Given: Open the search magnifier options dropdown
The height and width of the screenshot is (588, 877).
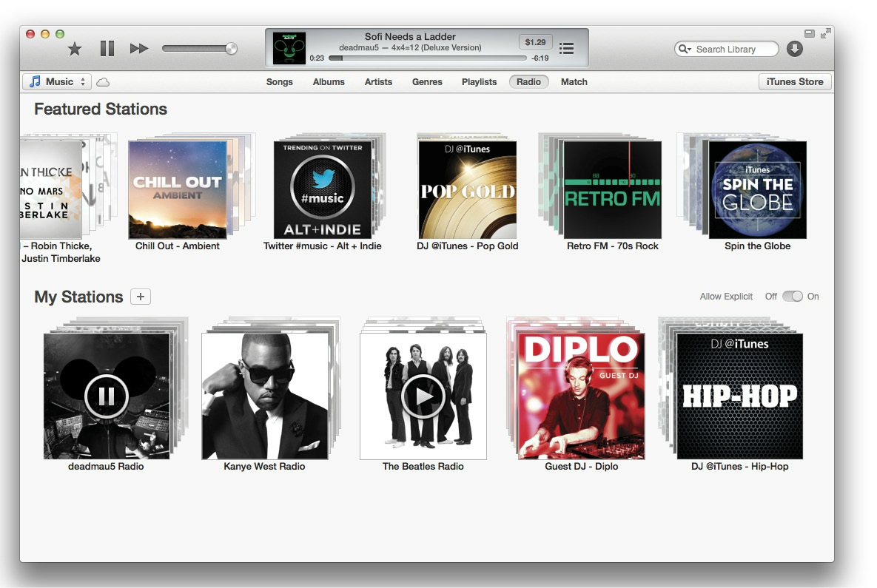Looking at the screenshot, I should point(685,50).
